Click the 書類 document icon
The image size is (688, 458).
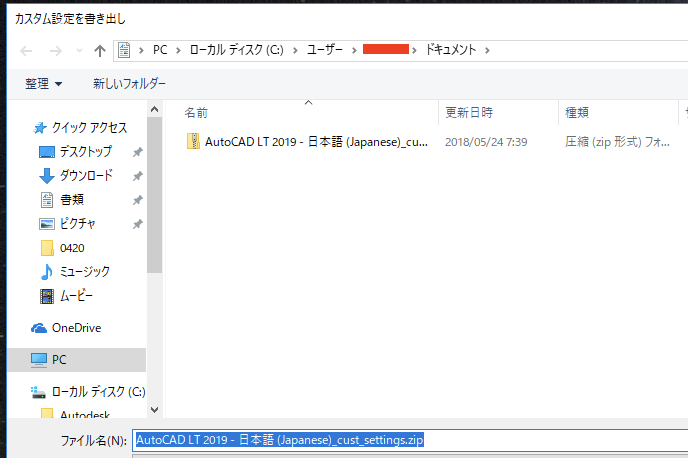[x=47, y=200]
